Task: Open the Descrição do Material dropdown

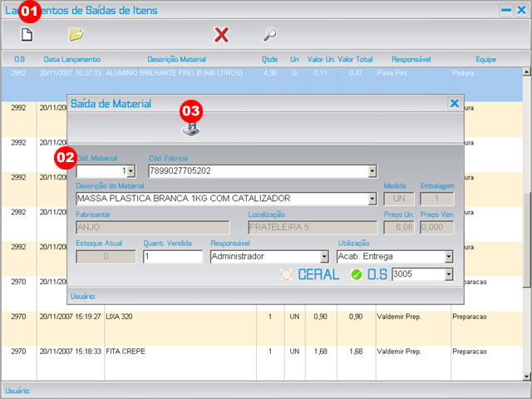Action: click(x=372, y=199)
